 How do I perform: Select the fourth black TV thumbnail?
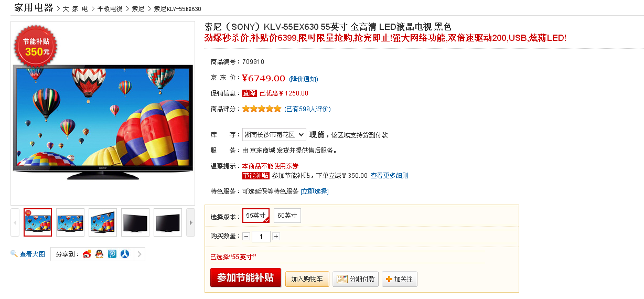[135, 222]
